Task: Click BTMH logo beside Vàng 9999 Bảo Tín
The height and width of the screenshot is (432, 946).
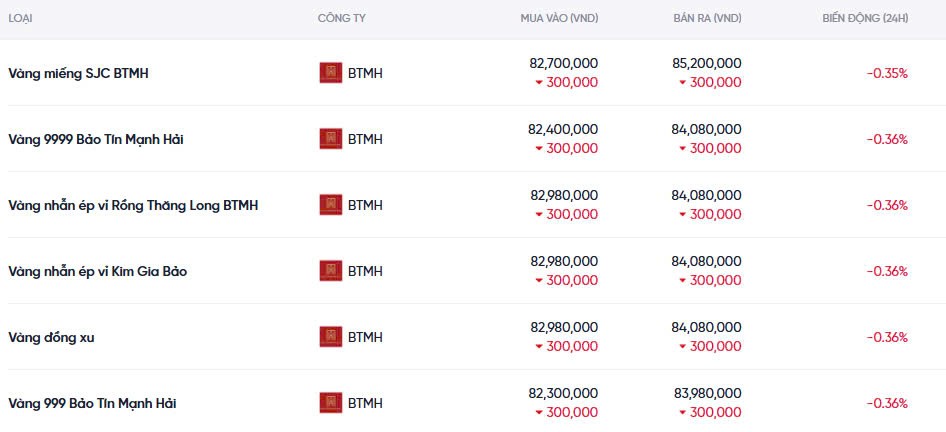Action: 330,139
